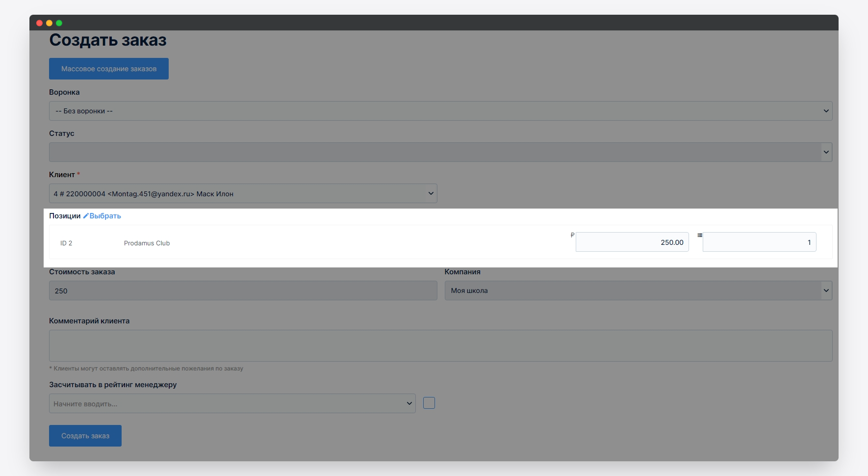Viewport: 868px width, 476px height.
Task: Click the pencil icon beside Выбрать
Action: point(86,216)
